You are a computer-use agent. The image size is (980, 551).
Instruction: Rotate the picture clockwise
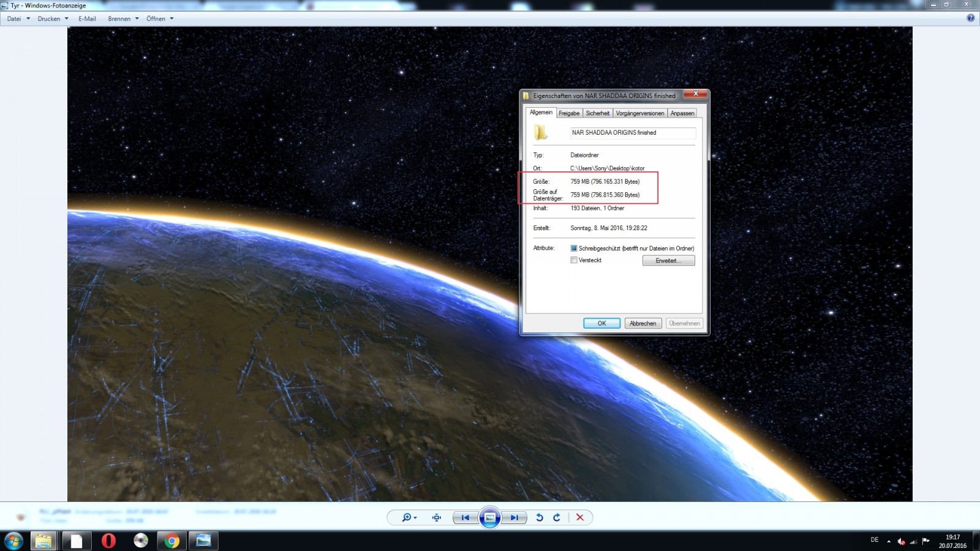(557, 518)
